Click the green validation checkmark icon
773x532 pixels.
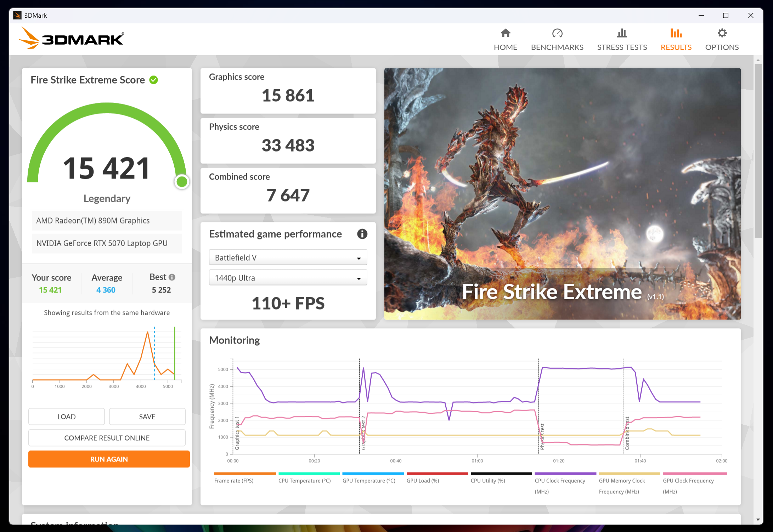pos(154,80)
